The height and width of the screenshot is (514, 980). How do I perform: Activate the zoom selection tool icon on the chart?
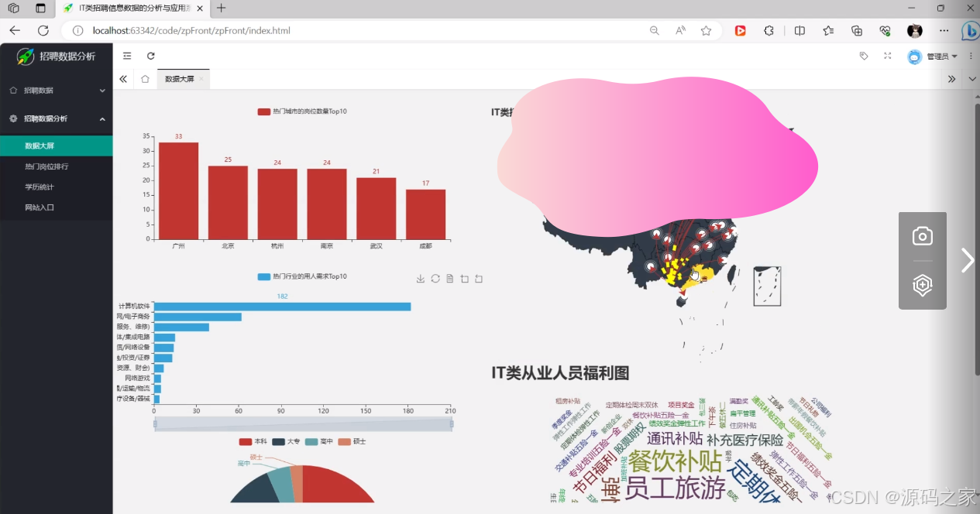coord(465,279)
